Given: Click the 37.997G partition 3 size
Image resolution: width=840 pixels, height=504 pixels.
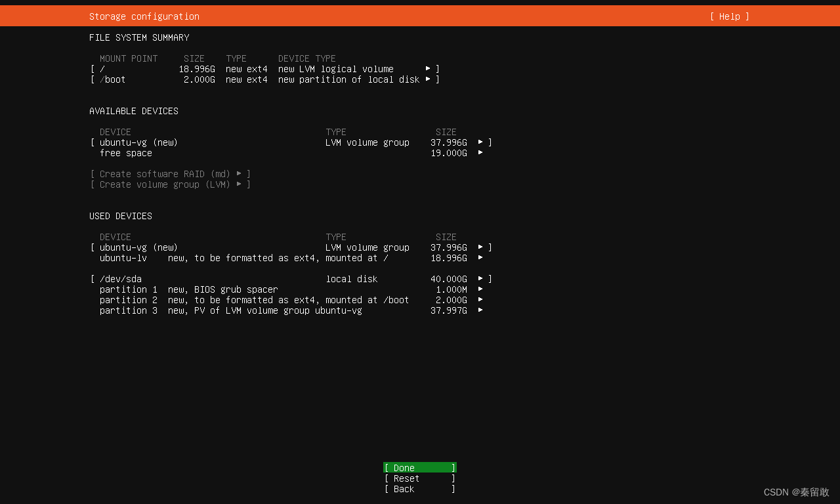Looking at the screenshot, I should click(449, 310).
